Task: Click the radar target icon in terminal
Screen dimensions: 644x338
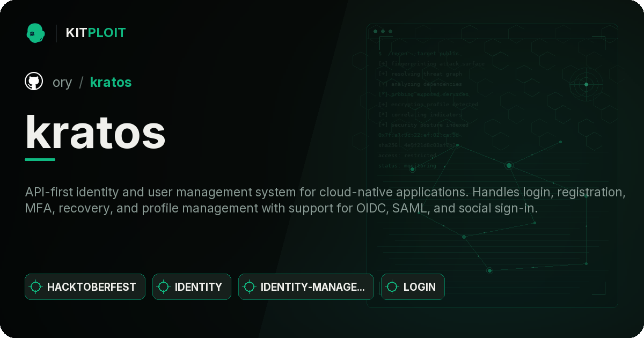Action: pyautogui.click(x=586, y=84)
